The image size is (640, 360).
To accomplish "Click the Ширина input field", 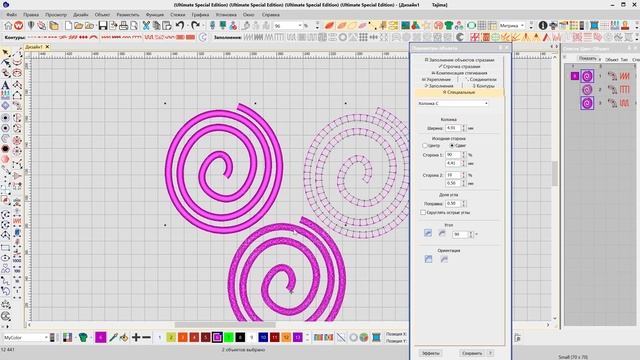I will tap(453, 128).
